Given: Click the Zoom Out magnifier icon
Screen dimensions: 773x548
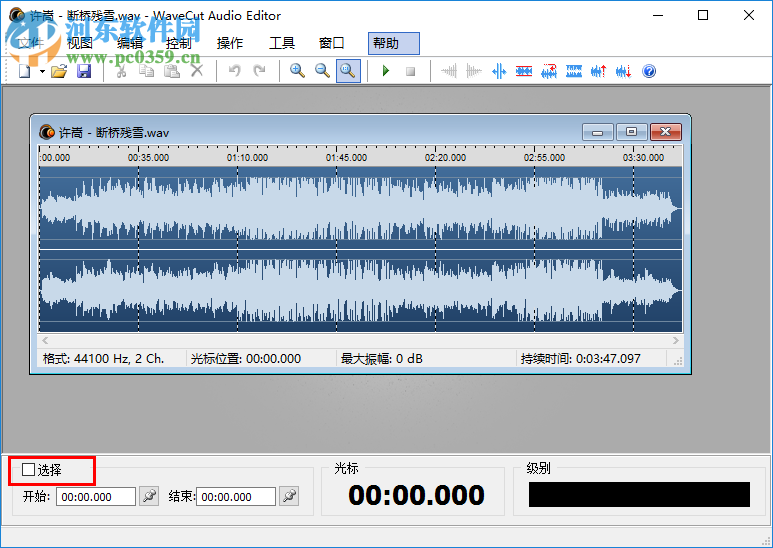Looking at the screenshot, I should click(322, 71).
